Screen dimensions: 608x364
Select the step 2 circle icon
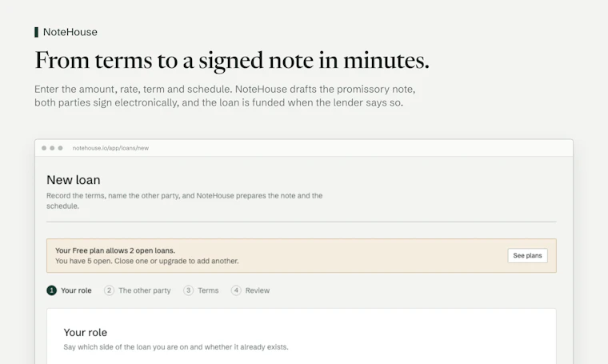pos(109,290)
